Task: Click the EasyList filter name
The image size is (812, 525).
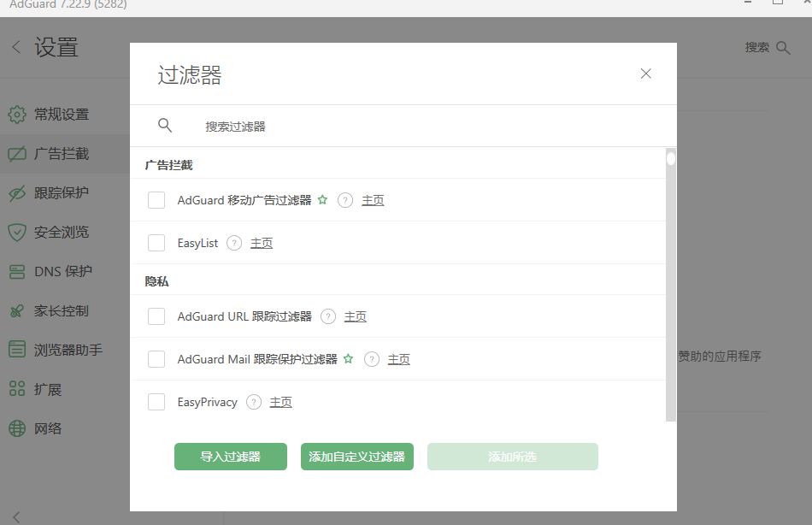Action: coord(197,243)
